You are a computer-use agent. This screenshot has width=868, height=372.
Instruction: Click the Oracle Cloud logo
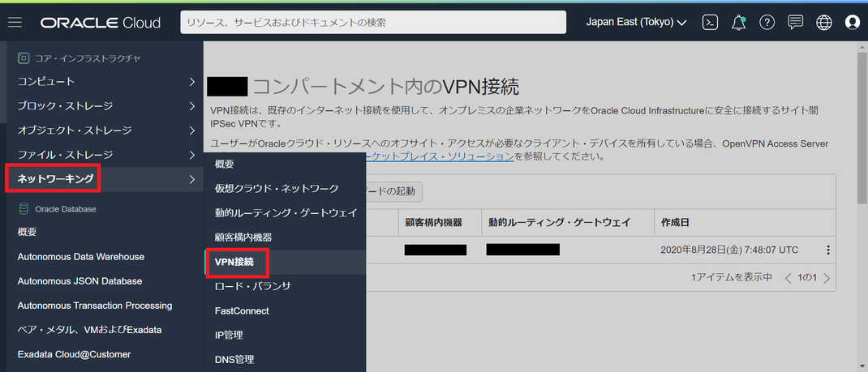click(101, 23)
